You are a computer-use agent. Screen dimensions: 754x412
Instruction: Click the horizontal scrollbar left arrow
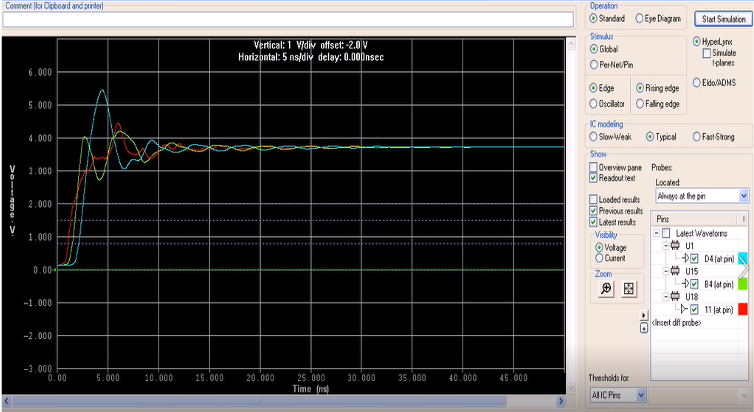coord(6,401)
